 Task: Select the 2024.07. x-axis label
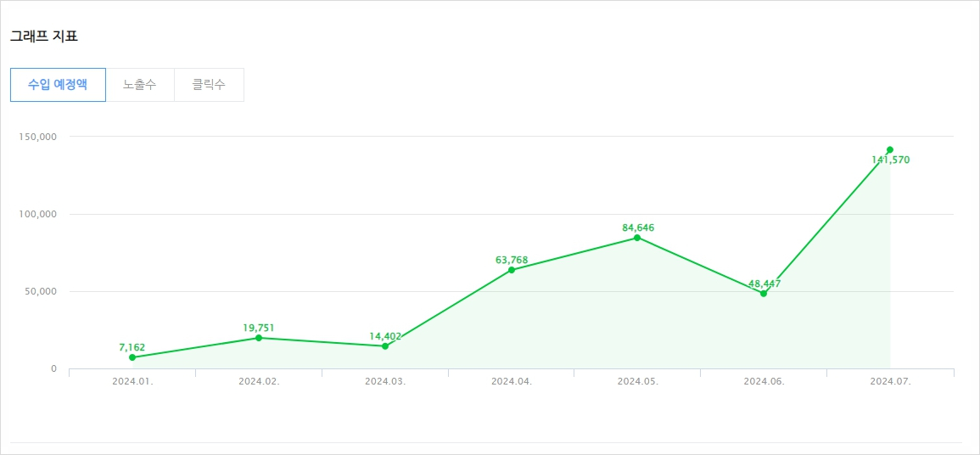pos(890,381)
